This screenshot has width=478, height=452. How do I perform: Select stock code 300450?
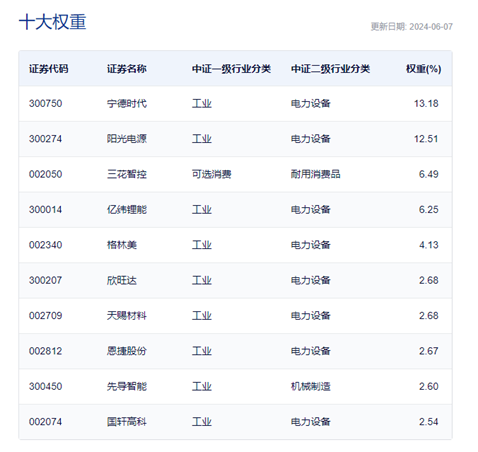tap(45, 386)
